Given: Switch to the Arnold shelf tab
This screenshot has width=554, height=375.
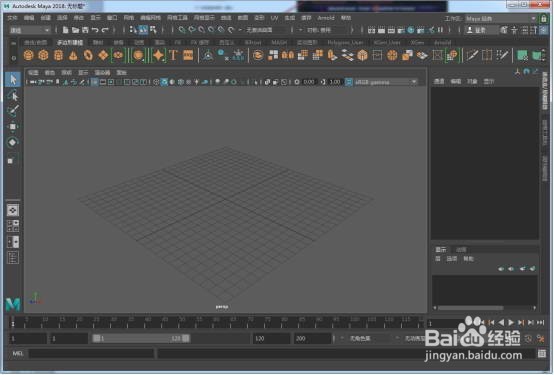Looking at the screenshot, I should pyautogui.click(x=442, y=42).
